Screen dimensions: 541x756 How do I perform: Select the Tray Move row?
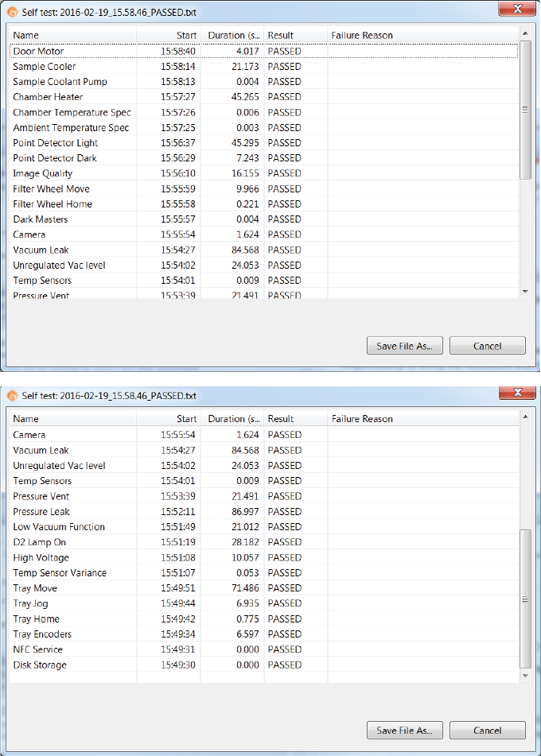[263, 588]
